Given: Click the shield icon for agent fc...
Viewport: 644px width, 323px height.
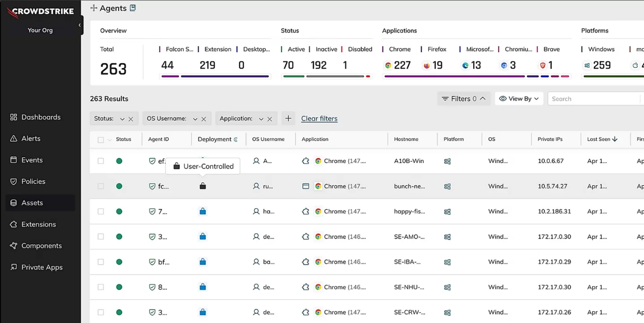Looking at the screenshot, I should click(x=152, y=186).
